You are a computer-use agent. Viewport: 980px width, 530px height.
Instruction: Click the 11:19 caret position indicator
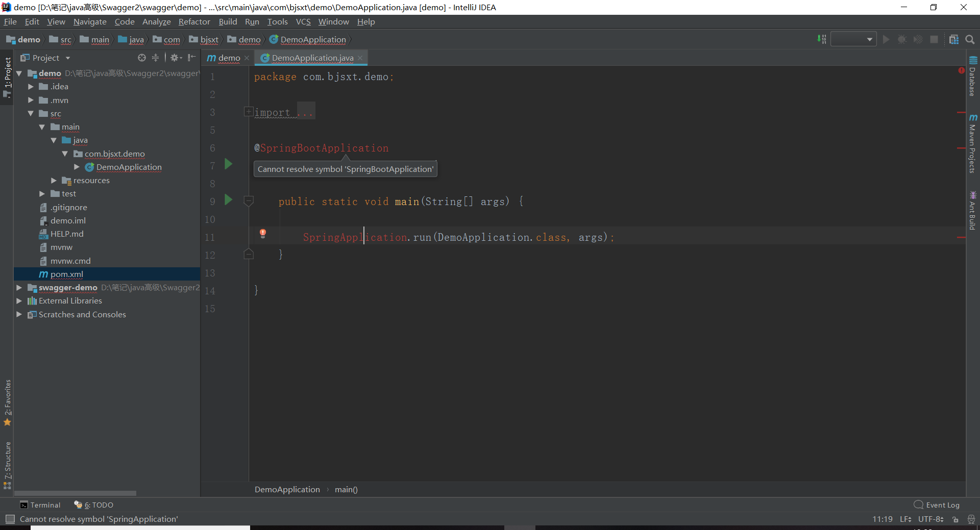click(x=883, y=519)
